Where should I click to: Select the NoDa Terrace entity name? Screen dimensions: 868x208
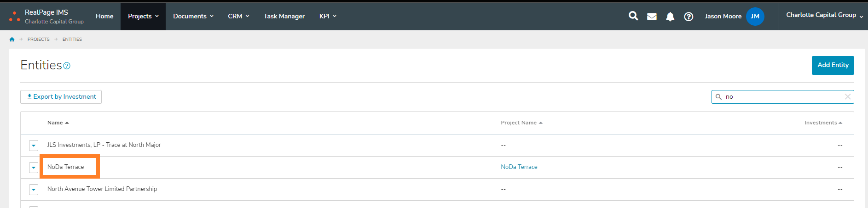click(x=66, y=167)
